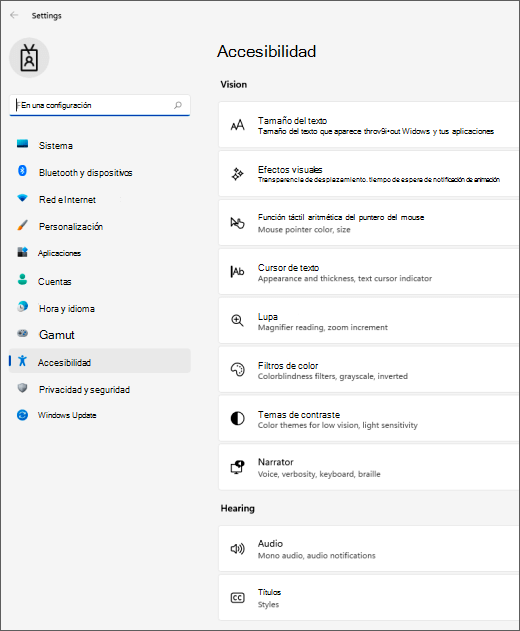This screenshot has width=520, height=631.
Task: Open Cuentas section
Action: [x=100, y=282]
